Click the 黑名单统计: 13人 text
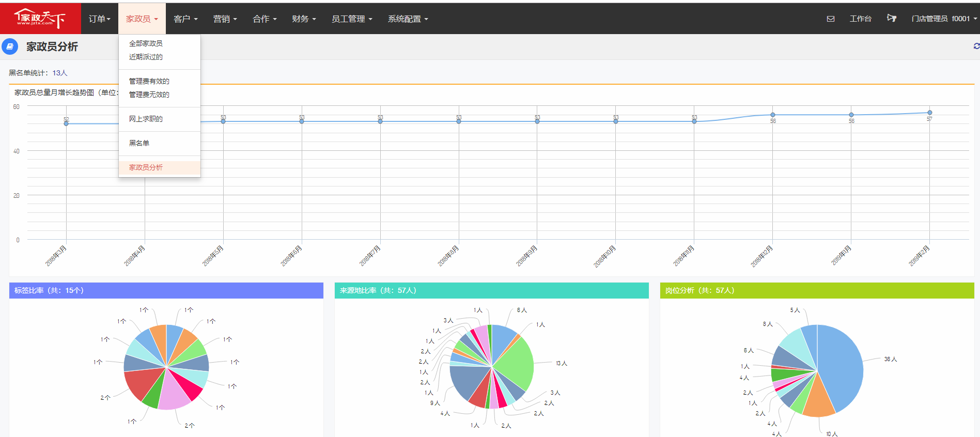Screen dimensions: 980x437 (x=38, y=73)
